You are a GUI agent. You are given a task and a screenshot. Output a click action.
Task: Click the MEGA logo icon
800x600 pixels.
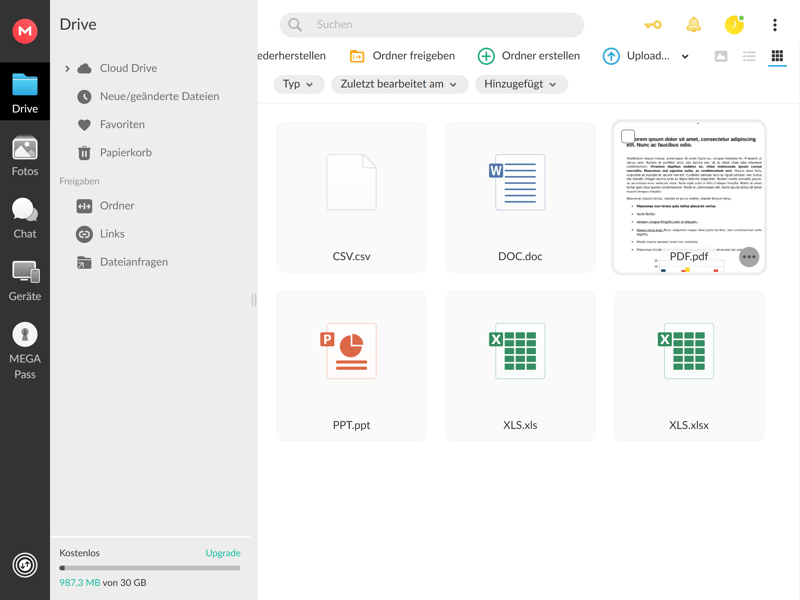click(24, 31)
